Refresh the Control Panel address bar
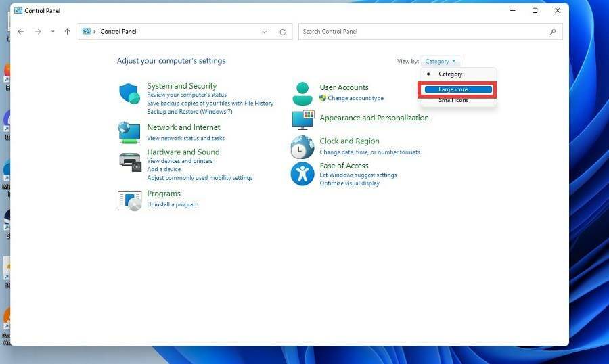 point(283,32)
